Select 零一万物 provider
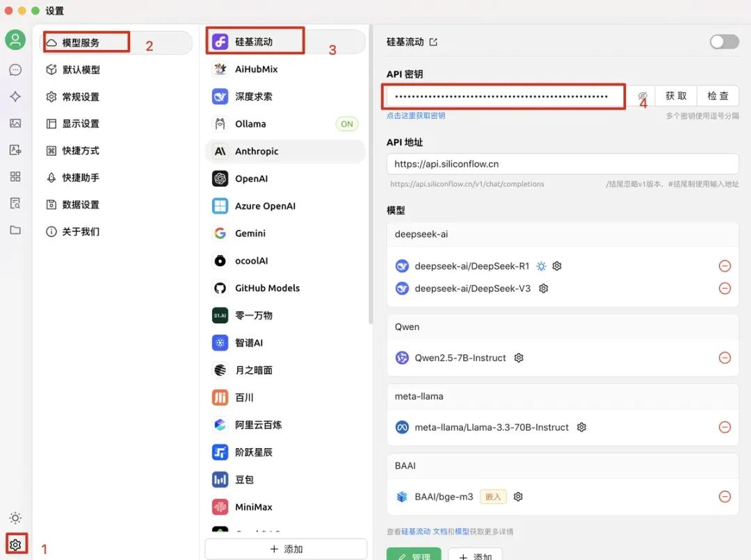This screenshot has height=560, width=751. tap(286, 315)
